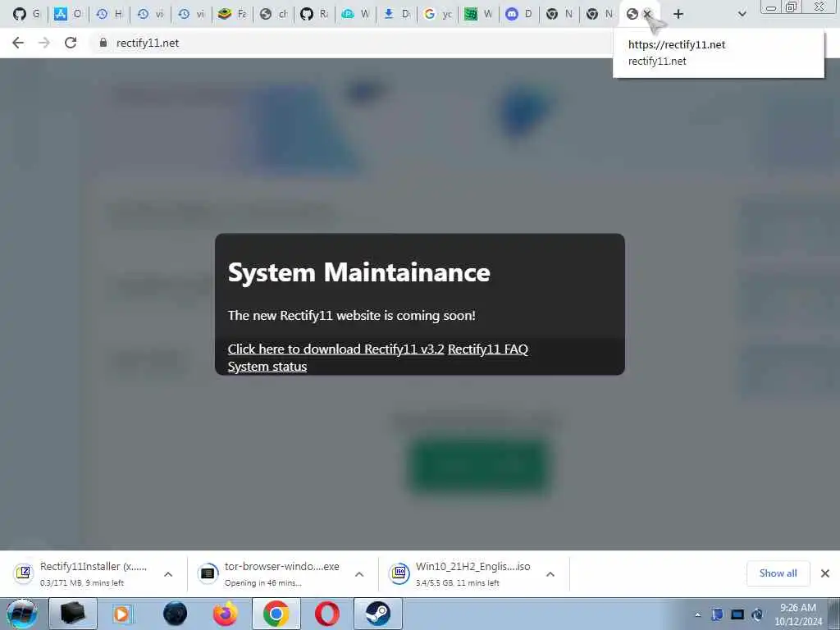Click the forward navigation arrow

click(x=44, y=43)
